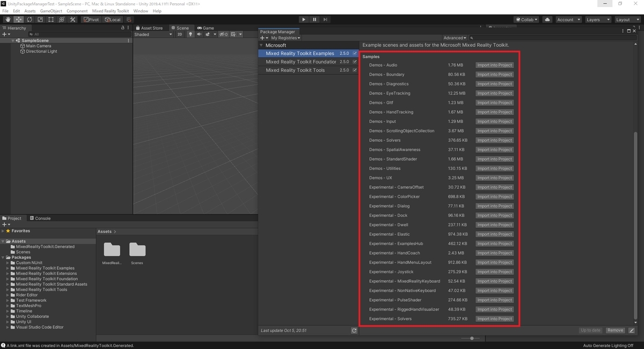
Task: Open My Registries dropdown
Action: point(286,38)
